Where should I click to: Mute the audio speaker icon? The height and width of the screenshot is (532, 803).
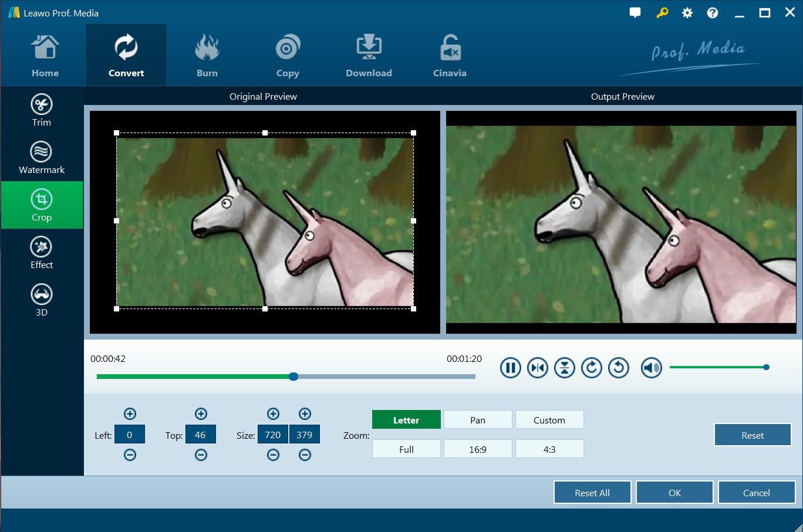click(651, 368)
